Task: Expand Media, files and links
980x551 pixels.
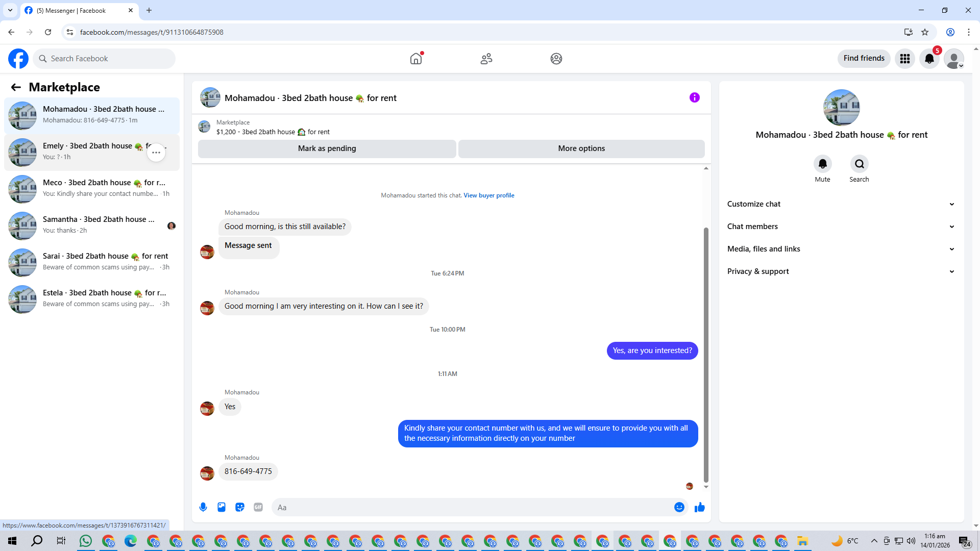Action: click(841, 249)
